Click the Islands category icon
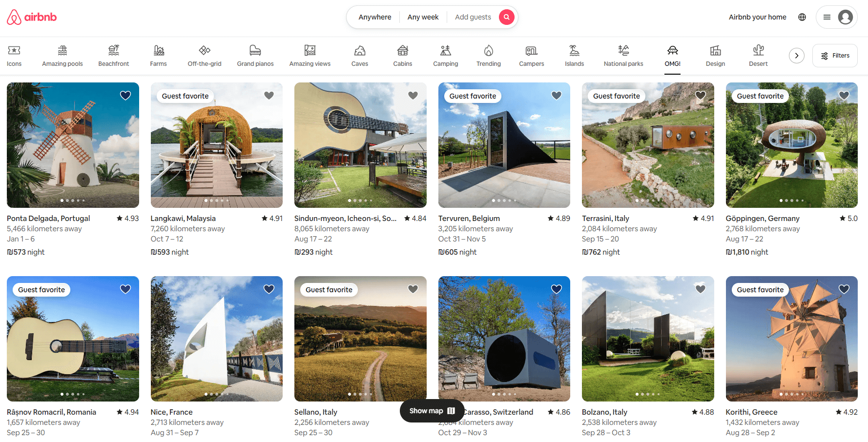 [574, 55]
